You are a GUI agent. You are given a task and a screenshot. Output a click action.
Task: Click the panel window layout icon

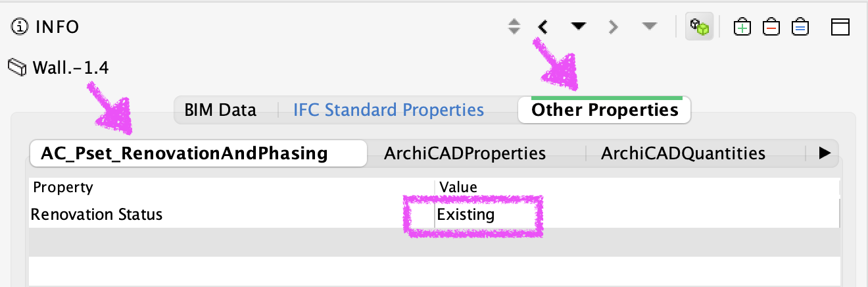(x=841, y=27)
